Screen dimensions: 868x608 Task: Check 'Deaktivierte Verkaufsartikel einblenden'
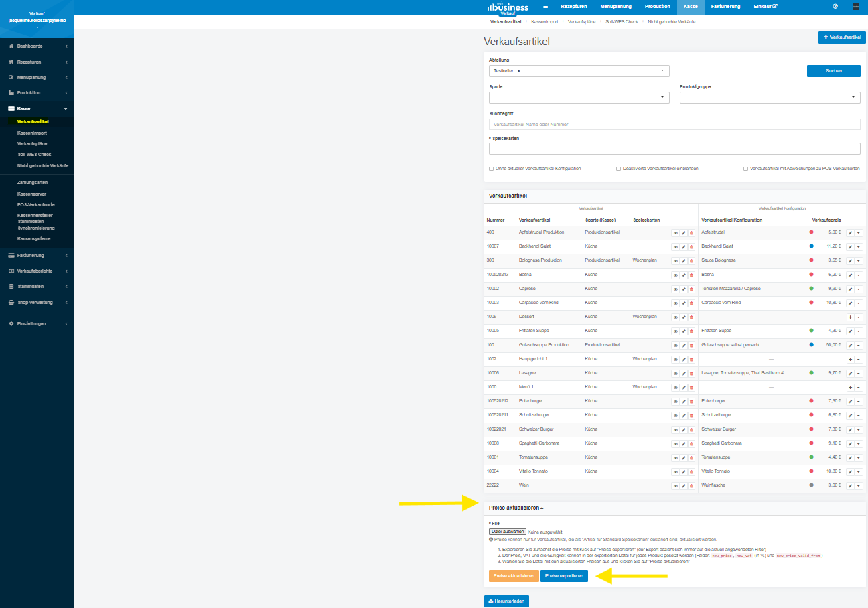pyautogui.click(x=618, y=169)
